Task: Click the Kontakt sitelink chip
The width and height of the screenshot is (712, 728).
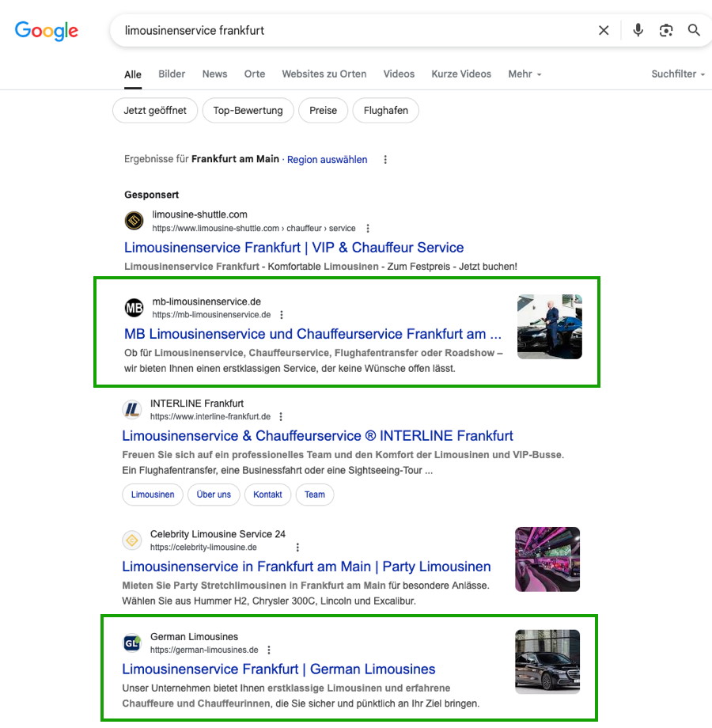Action: (267, 495)
